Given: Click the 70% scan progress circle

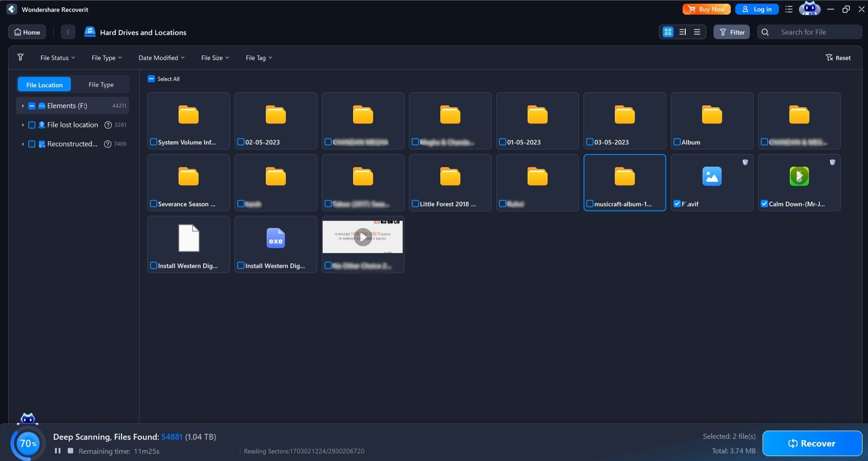Looking at the screenshot, I should point(27,443).
